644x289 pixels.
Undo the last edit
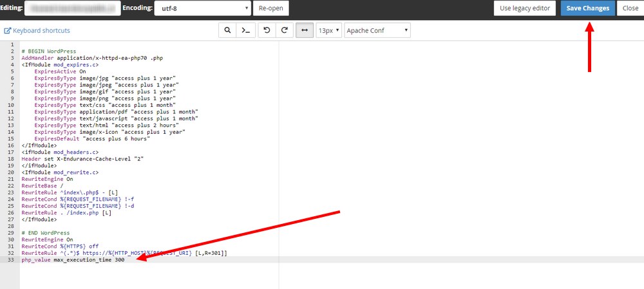pos(267,30)
